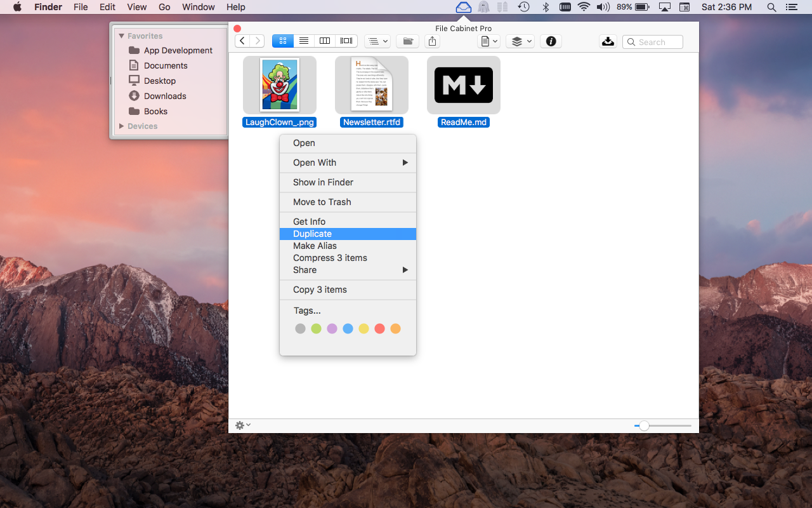Click the LaughClown_.png file name
Viewport: 812px width, 508px height.
(280, 122)
